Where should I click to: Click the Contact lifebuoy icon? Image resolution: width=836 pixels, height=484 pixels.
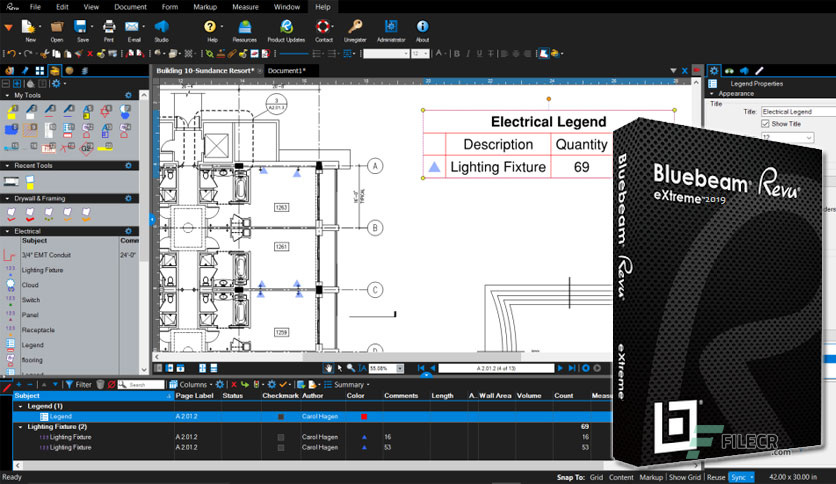point(323,27)
